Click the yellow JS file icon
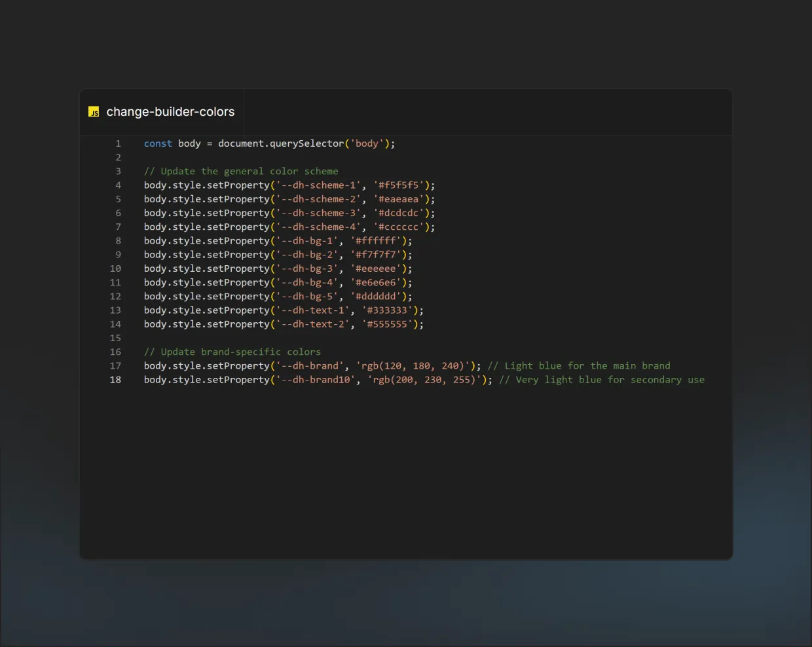Image resolution: width=812 pixels, height=647 pixels. 94,112
